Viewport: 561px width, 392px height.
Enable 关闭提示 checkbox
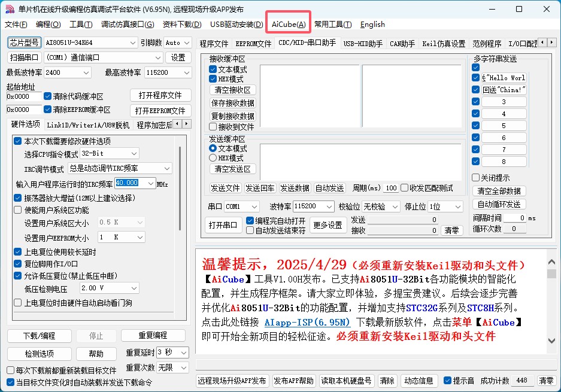pos(475,177)
